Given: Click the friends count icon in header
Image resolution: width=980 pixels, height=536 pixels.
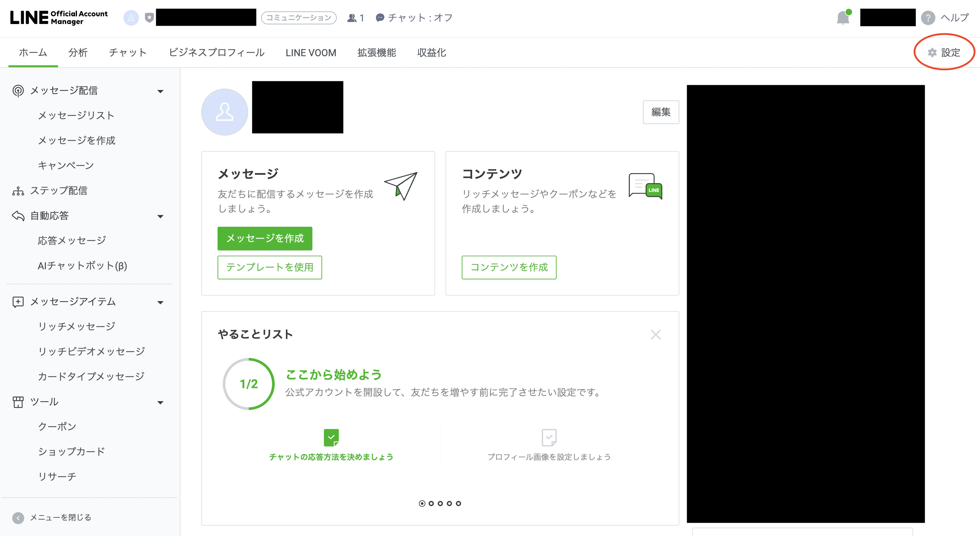Looking at the screenshot, I should pos(352,18).
